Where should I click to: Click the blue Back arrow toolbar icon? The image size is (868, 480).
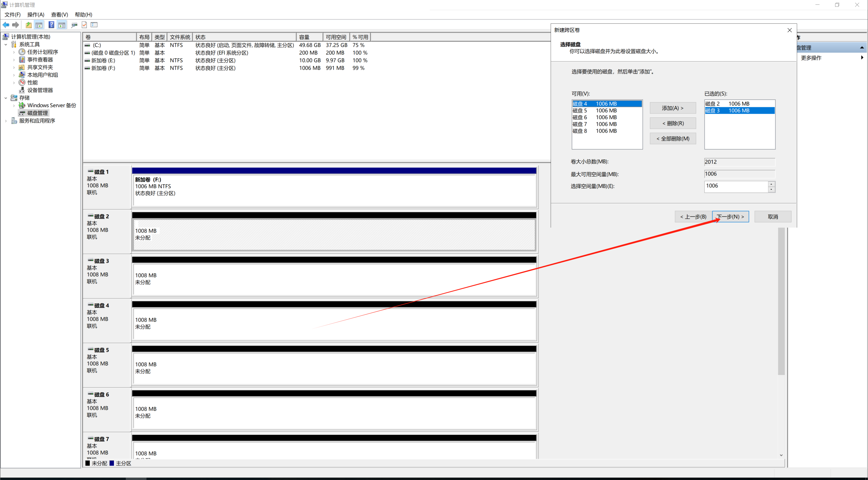coord(6,25)
